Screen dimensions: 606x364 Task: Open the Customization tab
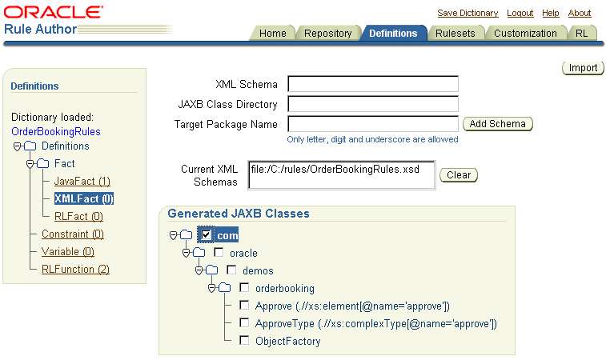click(x=525, y=34)
